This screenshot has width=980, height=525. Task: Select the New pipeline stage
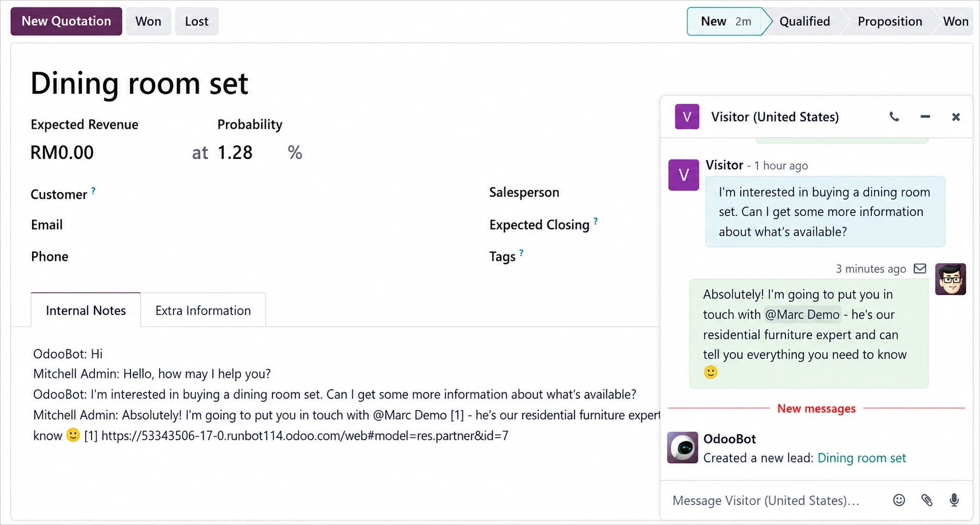[725, 21]
